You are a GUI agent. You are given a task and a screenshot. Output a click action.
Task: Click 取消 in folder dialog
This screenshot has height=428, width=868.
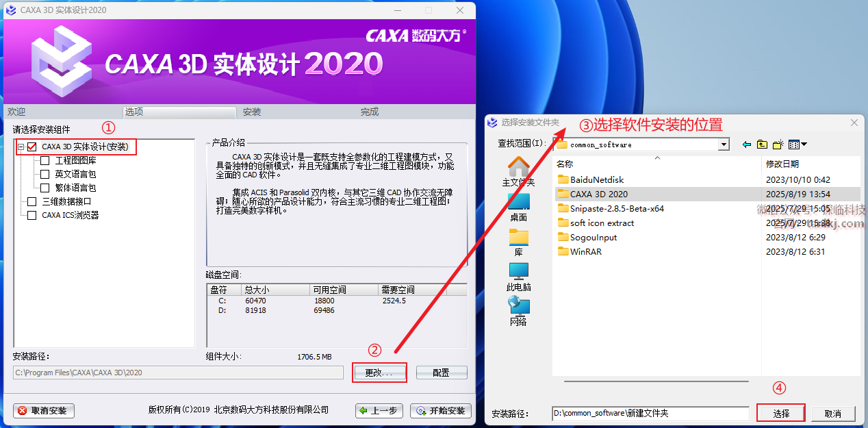(832, 414)
